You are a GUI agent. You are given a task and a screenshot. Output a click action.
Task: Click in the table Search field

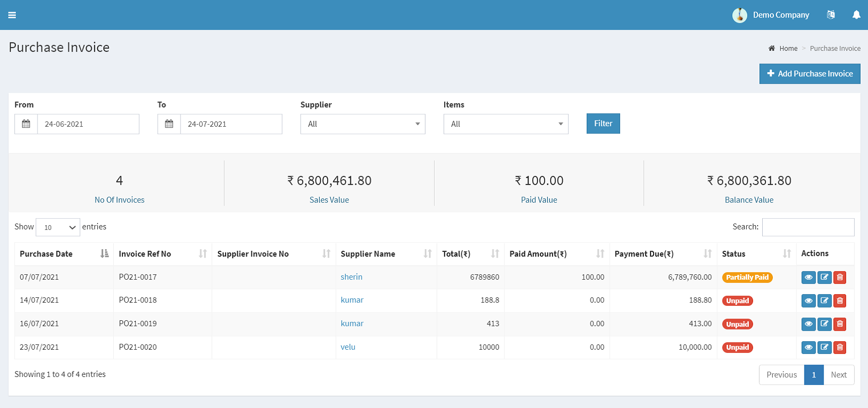pos(808,227)
